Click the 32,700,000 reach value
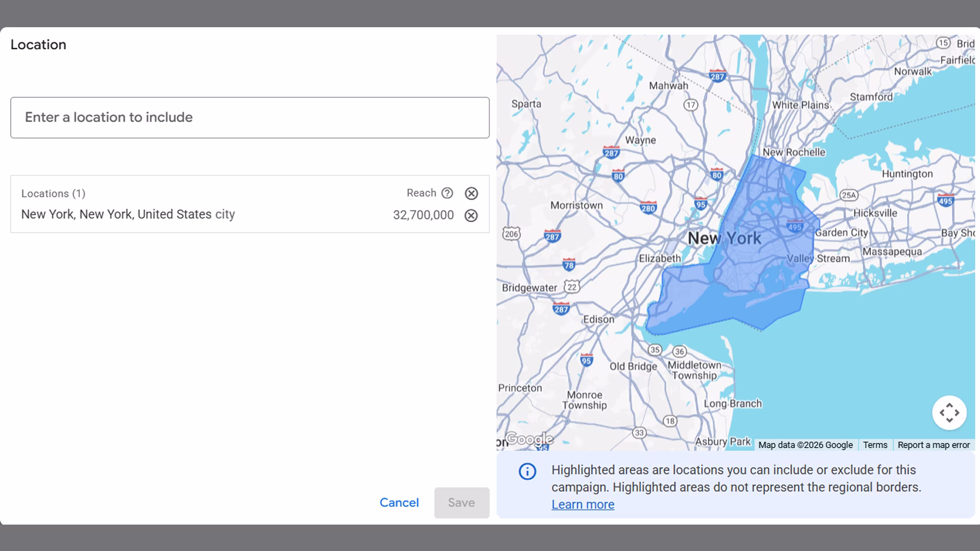980x551 pixels. tap(423, 215)
